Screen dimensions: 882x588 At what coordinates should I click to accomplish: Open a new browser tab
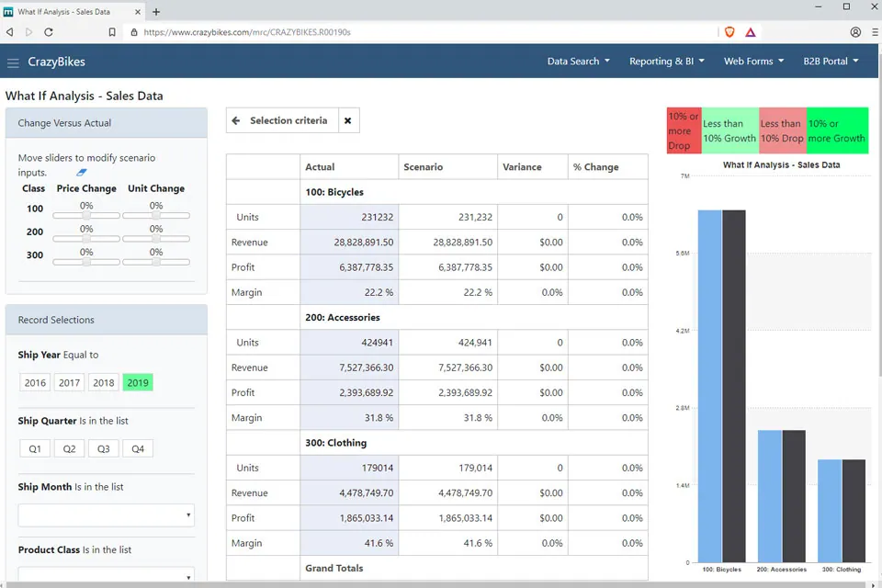pos(156,12)
